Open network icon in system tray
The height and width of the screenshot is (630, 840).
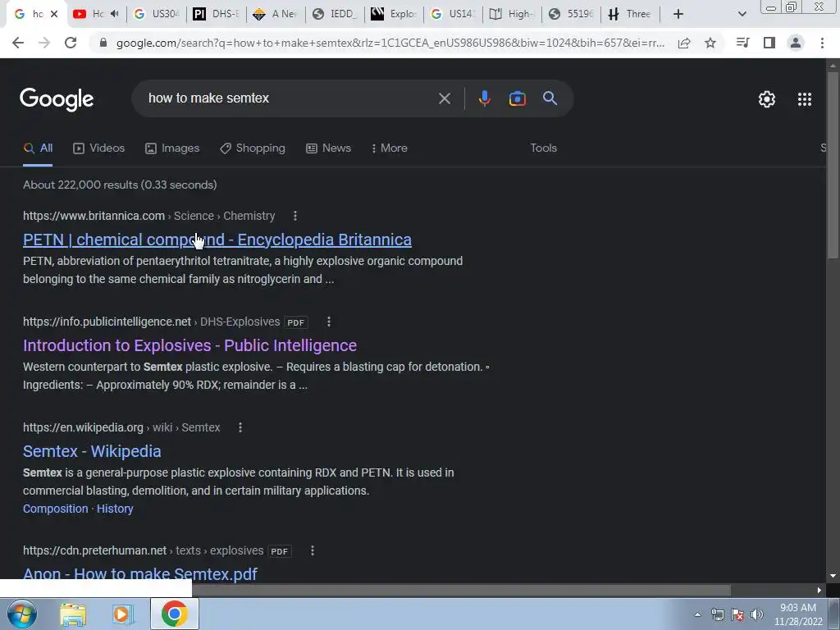717,614
